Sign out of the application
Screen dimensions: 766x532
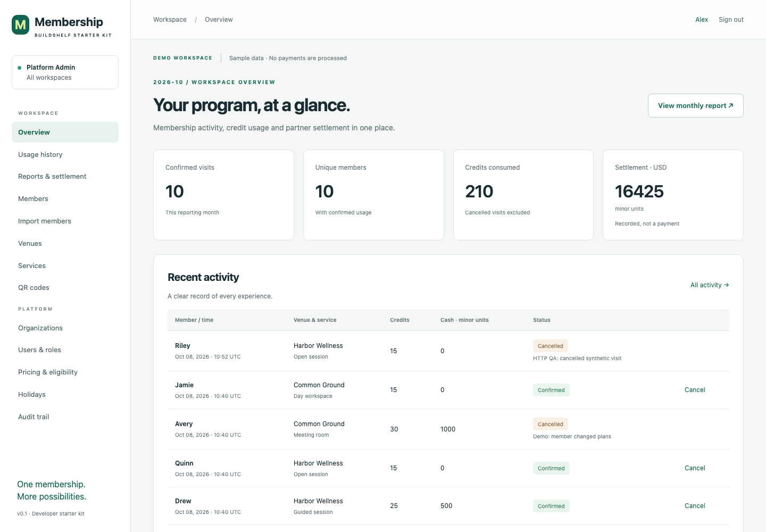pos(731,20)
